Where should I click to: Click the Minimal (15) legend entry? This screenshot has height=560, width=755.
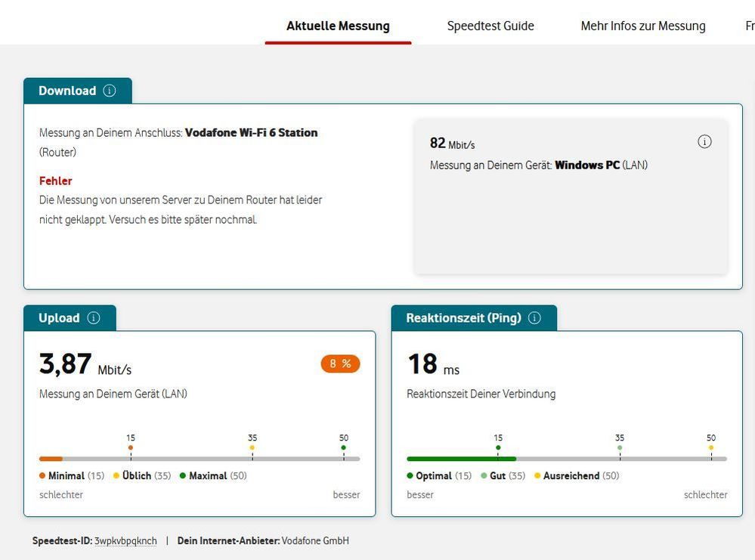73,476
